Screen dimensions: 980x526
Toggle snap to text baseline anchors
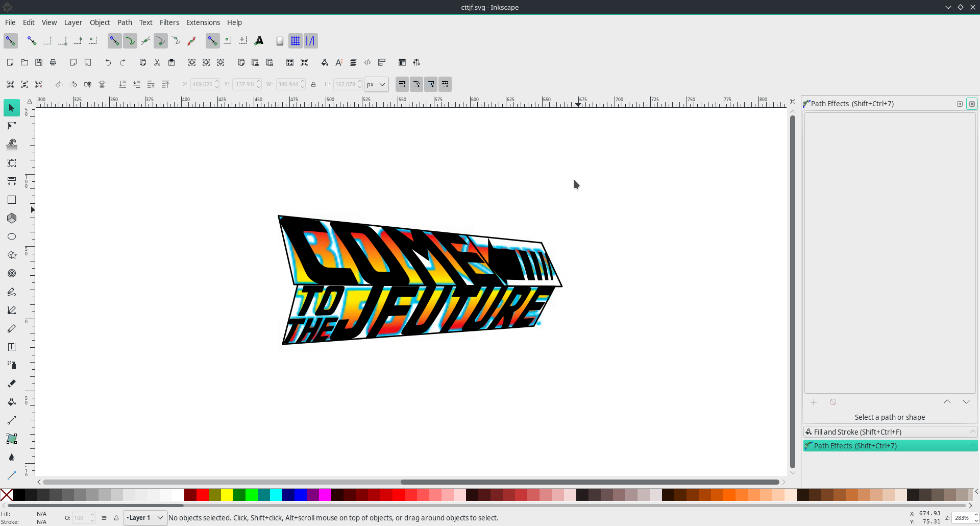259,41
